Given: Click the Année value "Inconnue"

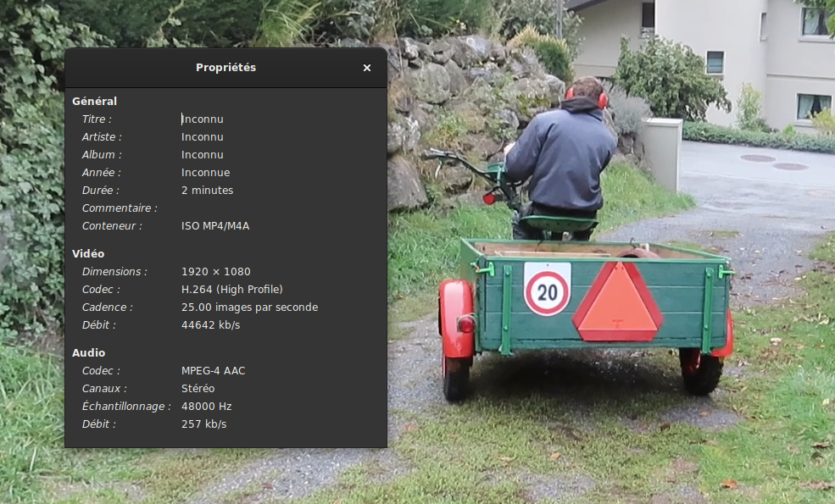Looking at the screenshot, I should click(205, 173).
